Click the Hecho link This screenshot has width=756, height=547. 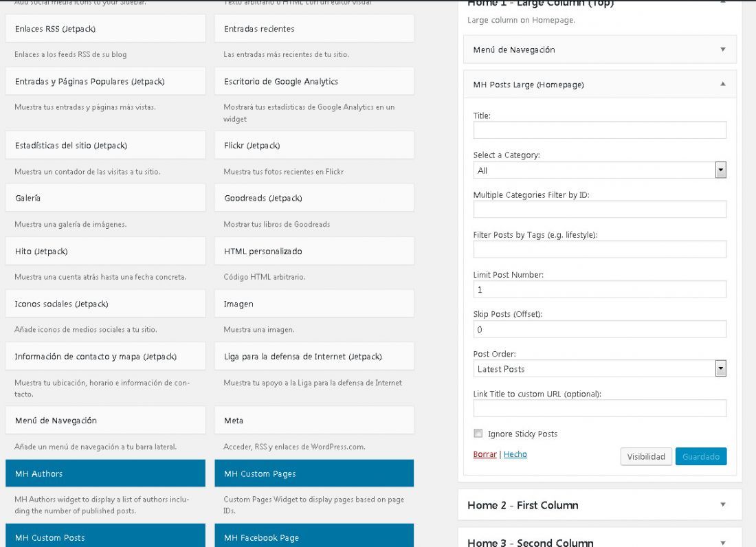pyautogui.click(x=515, y=454)
